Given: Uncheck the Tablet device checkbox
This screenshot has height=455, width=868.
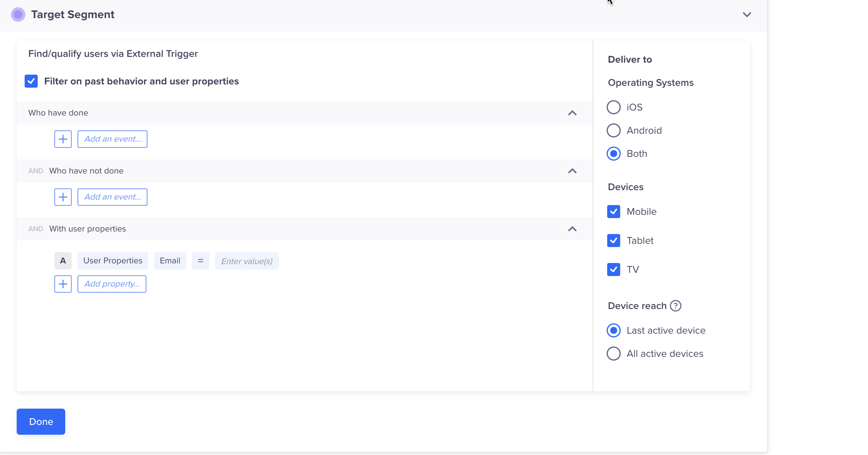Looking at the screenshot, I should pos(614,241).
